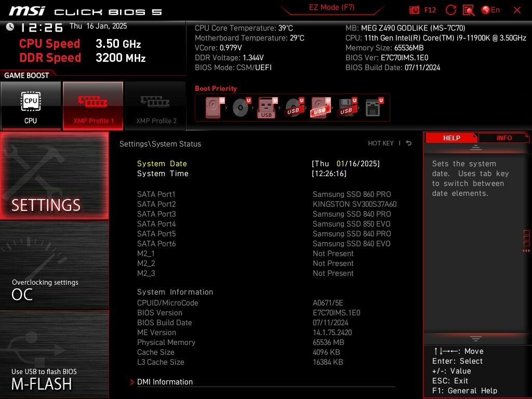Click the SATA Port1 row
532x399 pixels.
click(267, 194)
